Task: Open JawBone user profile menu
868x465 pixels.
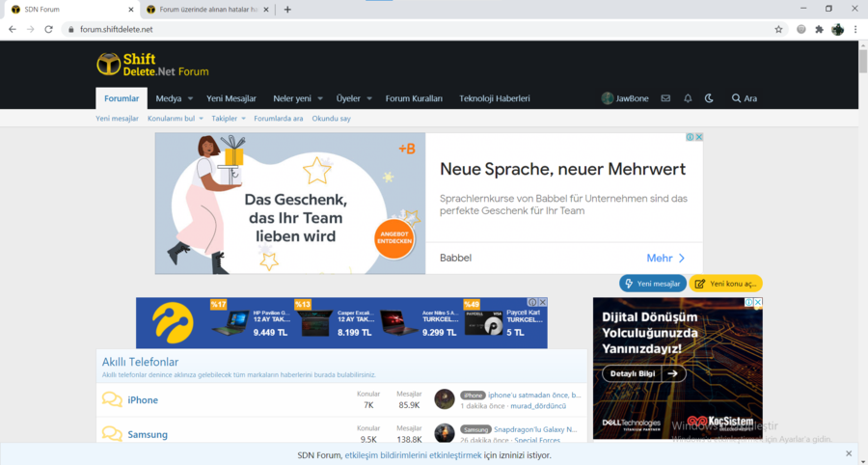Action: (x=625, y=98)
